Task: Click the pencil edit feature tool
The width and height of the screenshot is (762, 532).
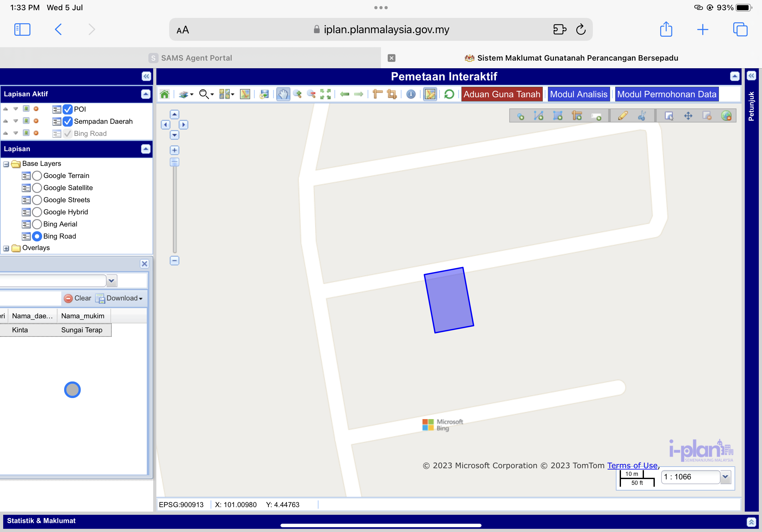Action: pyautogui.click(x=623, y=116)
